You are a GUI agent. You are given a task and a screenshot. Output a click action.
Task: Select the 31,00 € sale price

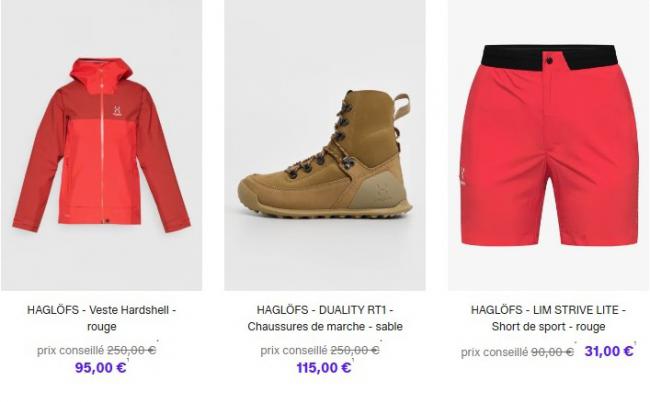pyautogui.click(x=609, y=351)
